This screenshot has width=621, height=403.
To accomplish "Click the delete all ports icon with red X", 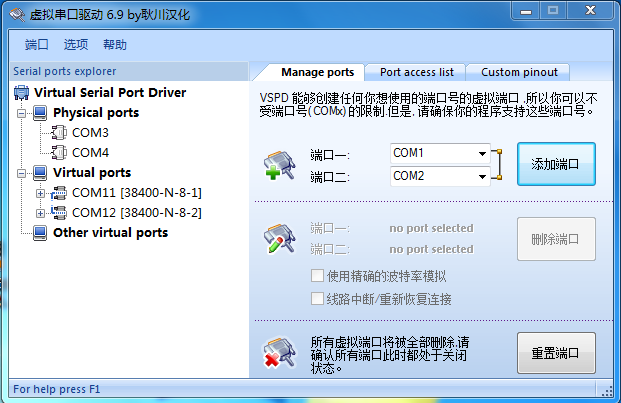I will tap(280, 352).
